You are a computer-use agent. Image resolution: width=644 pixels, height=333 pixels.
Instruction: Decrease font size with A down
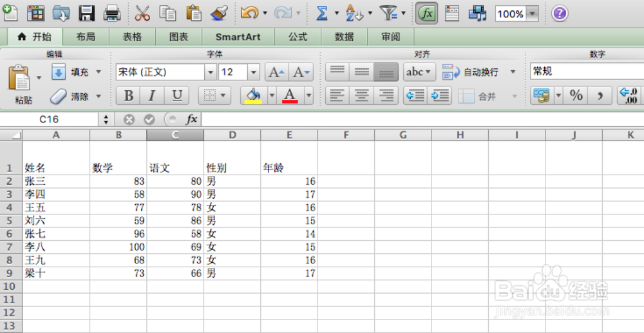click(x=301, y=72)
